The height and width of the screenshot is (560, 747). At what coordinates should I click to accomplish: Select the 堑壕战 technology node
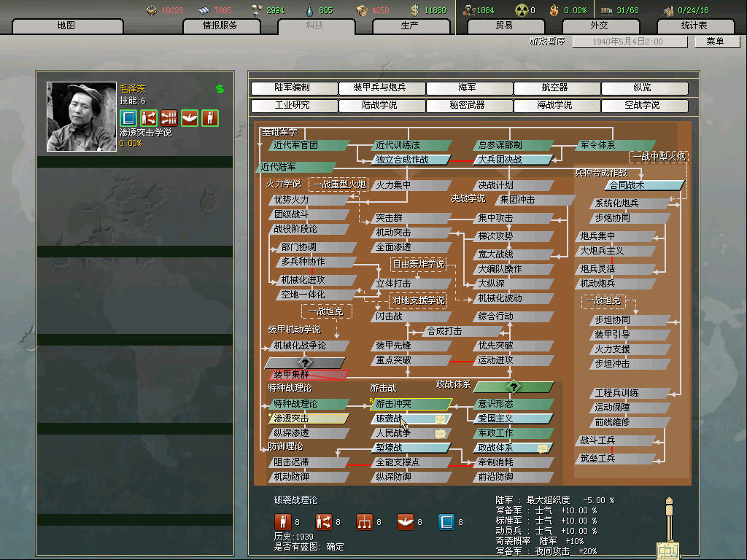(411, 448)
